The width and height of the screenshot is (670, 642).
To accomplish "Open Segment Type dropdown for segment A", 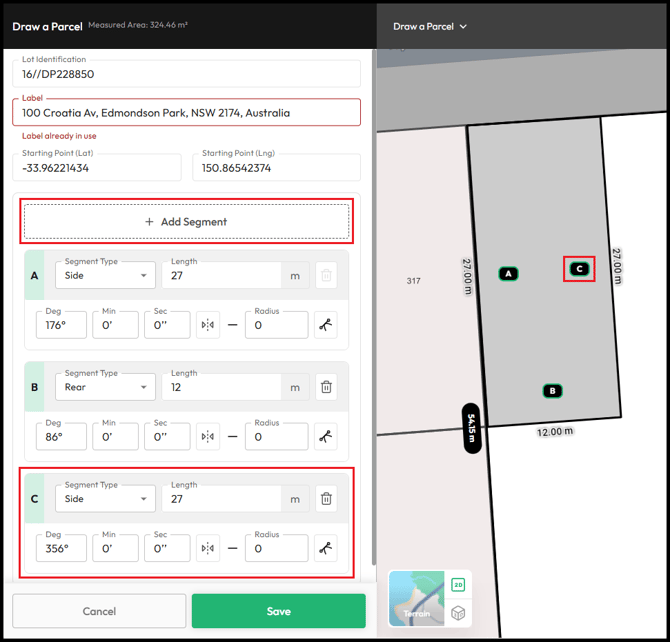I will (x=105, y=275).
